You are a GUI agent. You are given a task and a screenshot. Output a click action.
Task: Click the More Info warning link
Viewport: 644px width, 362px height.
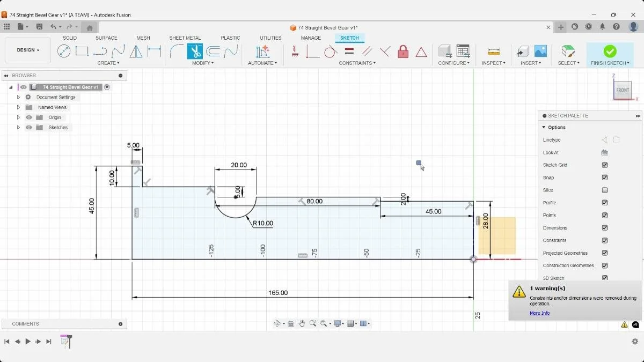pos(539,313)
